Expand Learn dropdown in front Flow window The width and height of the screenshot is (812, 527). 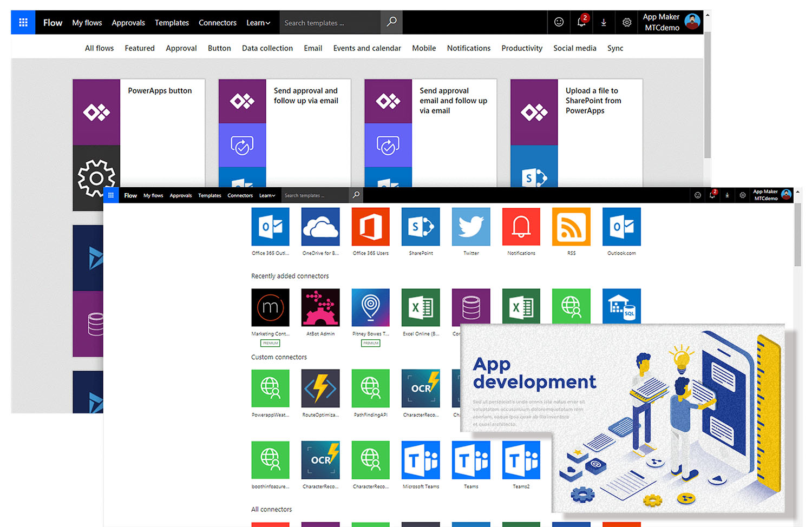pos(267,195)
